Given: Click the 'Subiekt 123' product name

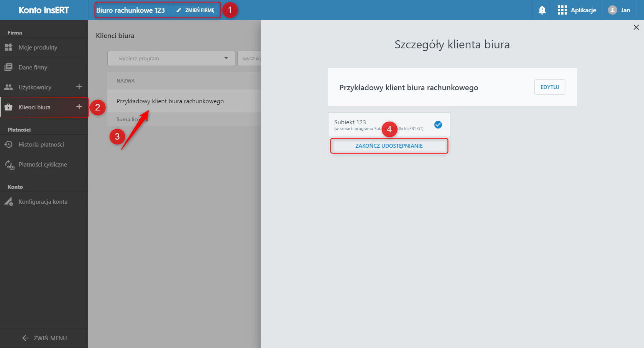Looking at the screenshot, I should coord(350,122).
